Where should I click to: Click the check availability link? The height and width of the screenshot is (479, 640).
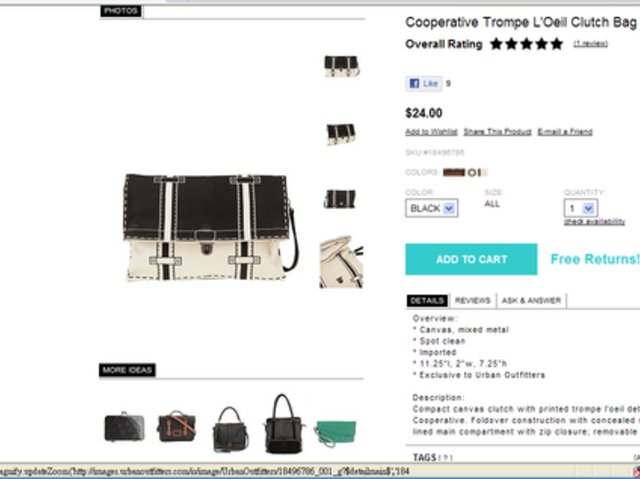(x=594, y=221)
